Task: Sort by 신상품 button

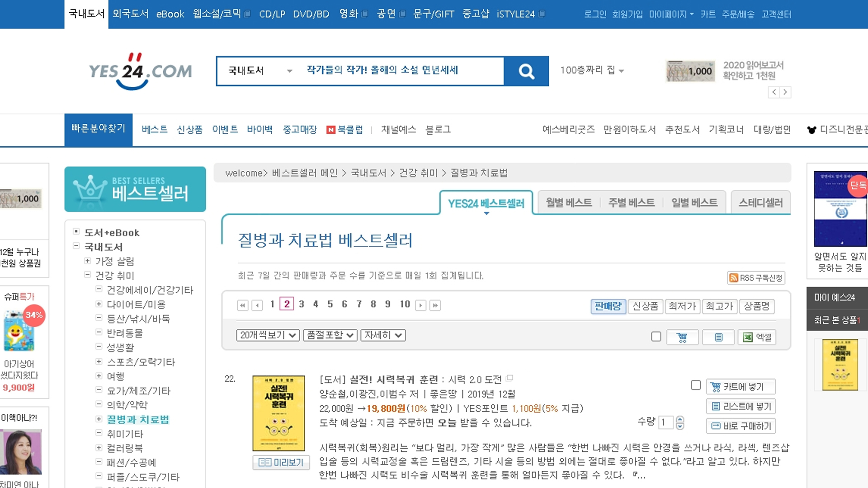Action: pos(645,306)
